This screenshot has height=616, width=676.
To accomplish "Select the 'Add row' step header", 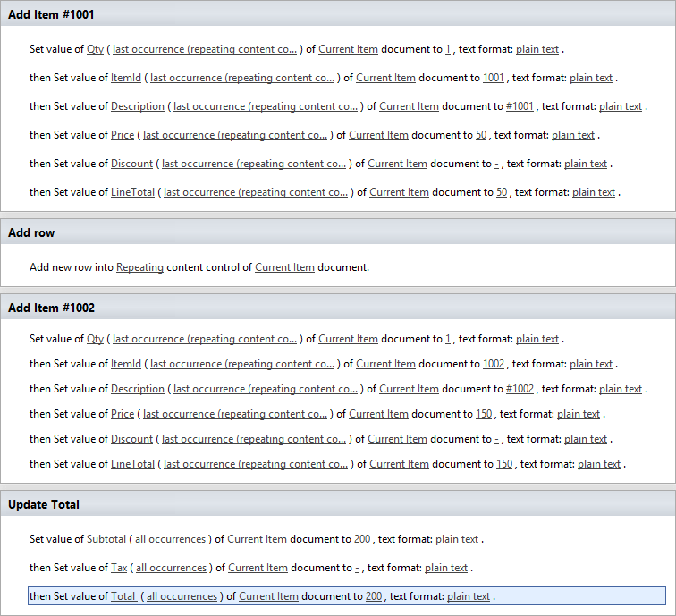I will 338,232.
